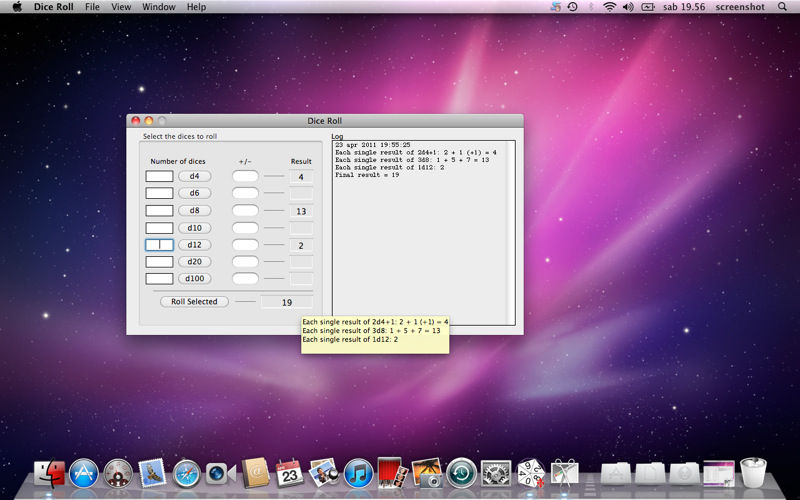Open Spotlight search magnifier in menu bar

tap(782, 7)
